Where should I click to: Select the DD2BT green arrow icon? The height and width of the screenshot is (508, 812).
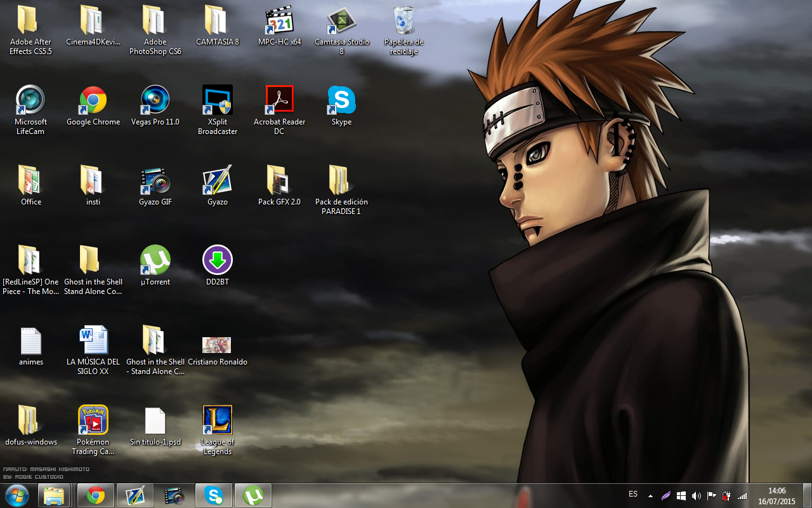[218, 260]
